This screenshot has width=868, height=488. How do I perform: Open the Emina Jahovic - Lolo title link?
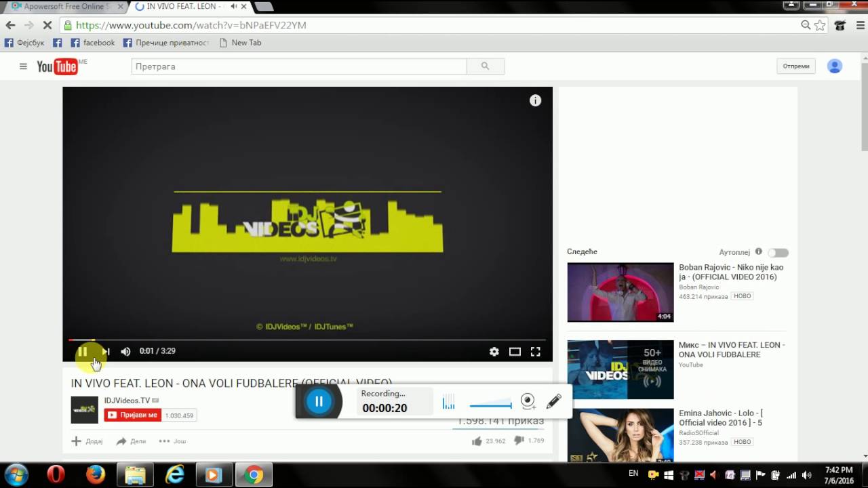coord(721,418)
